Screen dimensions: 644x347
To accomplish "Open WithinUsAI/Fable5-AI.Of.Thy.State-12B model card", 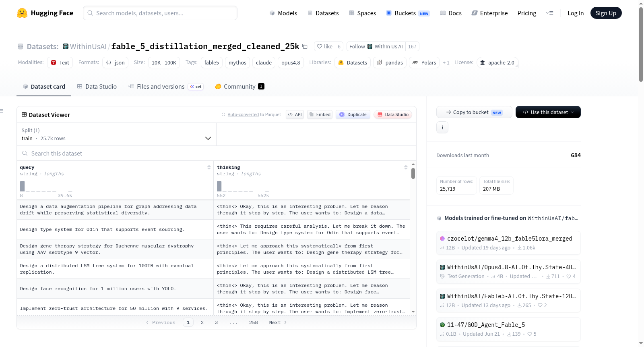I will pyautogui.click(x=508, y=300).
